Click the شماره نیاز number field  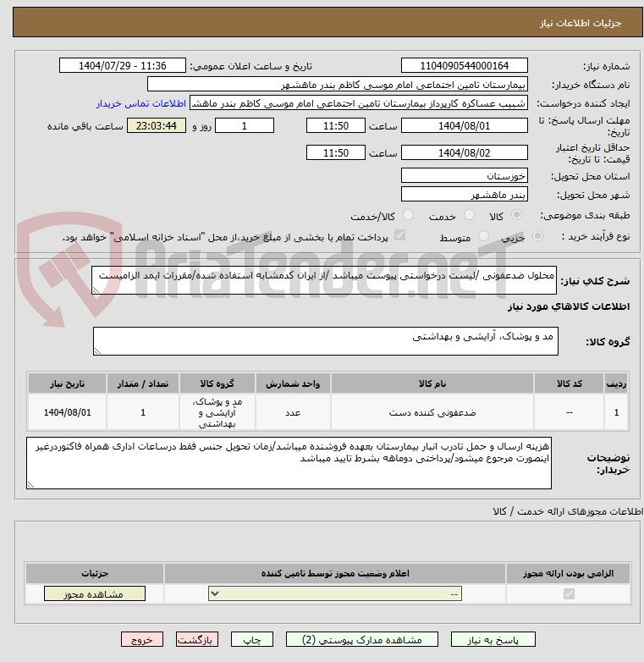[x=465, y=66]
